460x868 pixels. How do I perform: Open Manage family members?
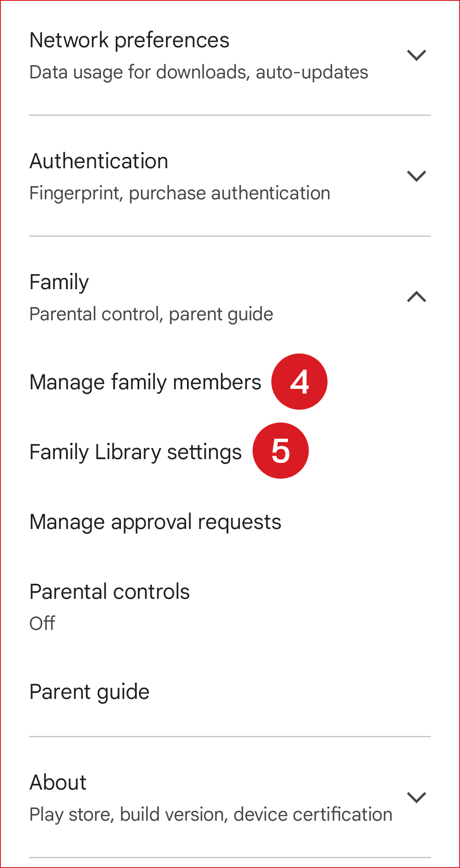pos(145,382)
